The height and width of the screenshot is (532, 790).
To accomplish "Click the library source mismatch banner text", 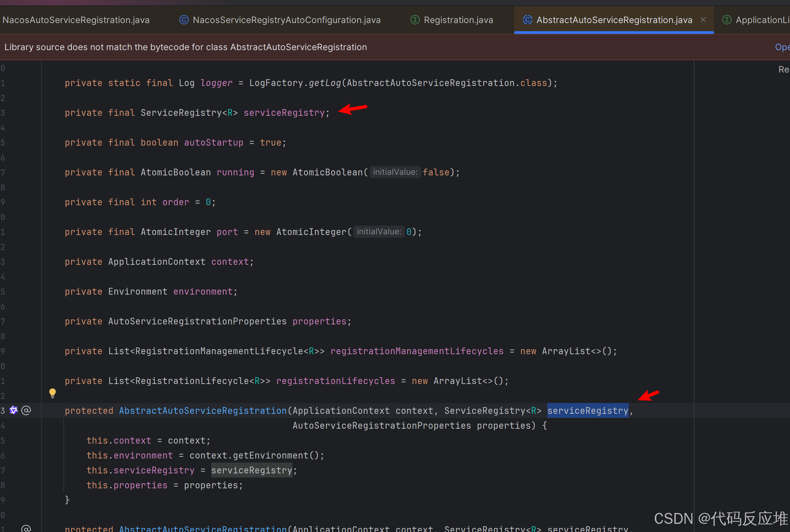I will pyautogui.click(x=185, y=47).
